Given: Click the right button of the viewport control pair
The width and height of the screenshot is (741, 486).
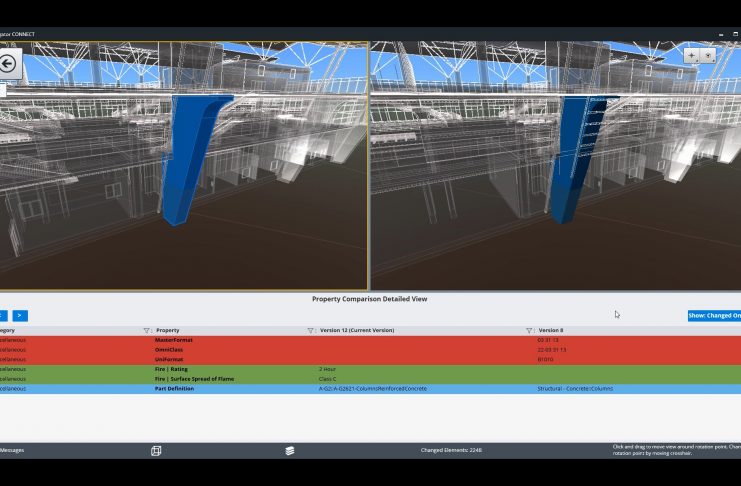Looking at the screenshot, I should pos(708,56).
